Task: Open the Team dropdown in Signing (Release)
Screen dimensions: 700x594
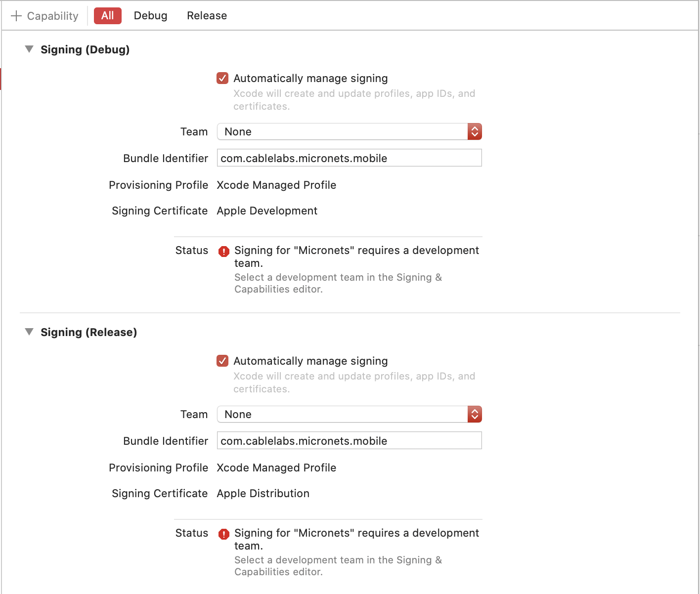Action: click(350, 414)
